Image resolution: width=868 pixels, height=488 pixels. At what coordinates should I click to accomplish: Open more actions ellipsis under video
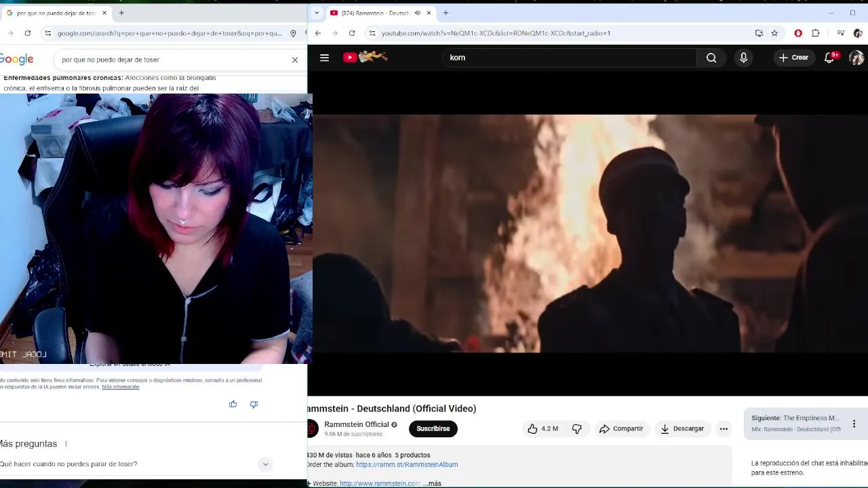point(724,428)
